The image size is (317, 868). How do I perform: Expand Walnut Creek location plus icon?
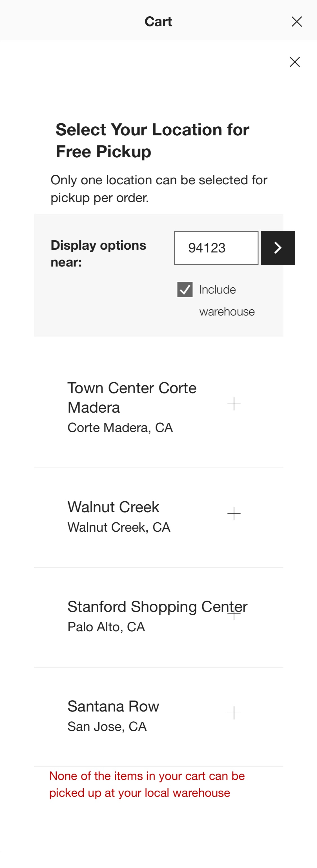(x=234, y=514)
